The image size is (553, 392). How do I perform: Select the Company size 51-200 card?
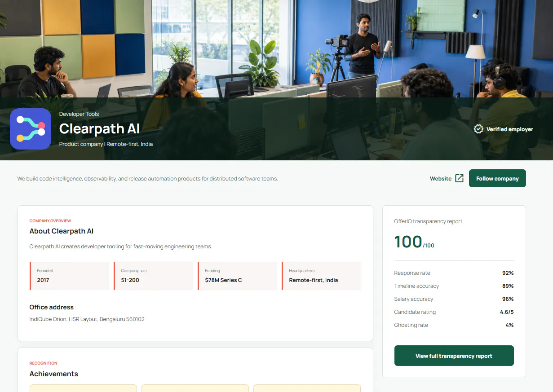153,276
